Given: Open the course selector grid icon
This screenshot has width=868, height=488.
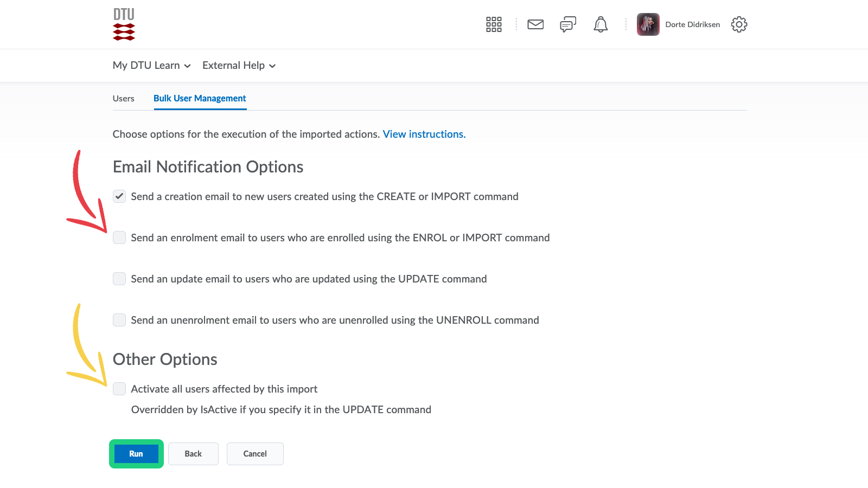Looking at the screenshot, I should (494, 24).
